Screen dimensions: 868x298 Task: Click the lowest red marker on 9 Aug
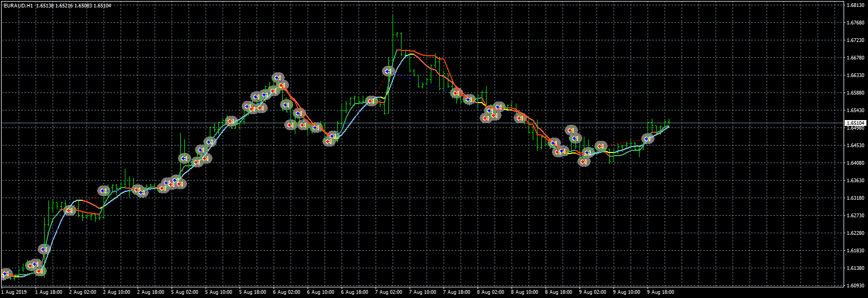click(584, 161)
